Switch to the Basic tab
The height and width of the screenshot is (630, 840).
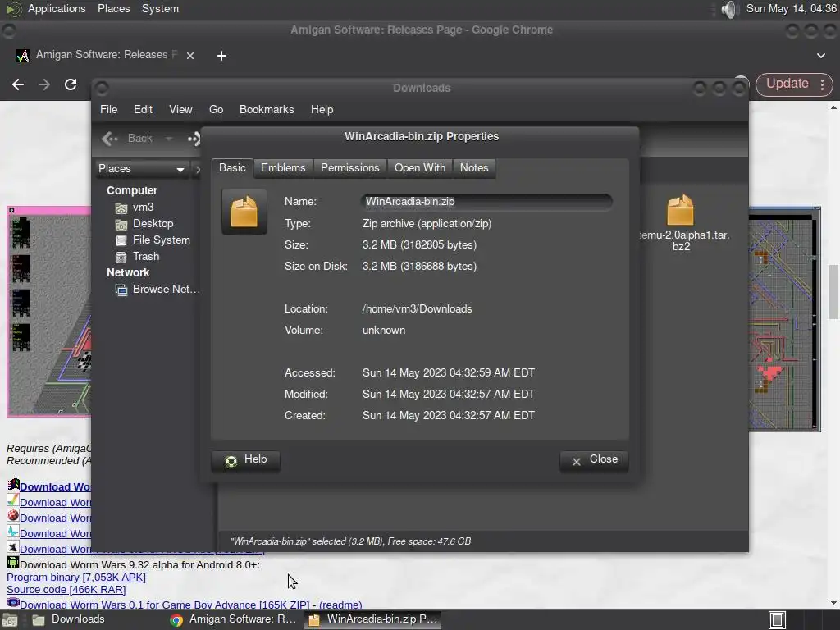coord(232,167)
